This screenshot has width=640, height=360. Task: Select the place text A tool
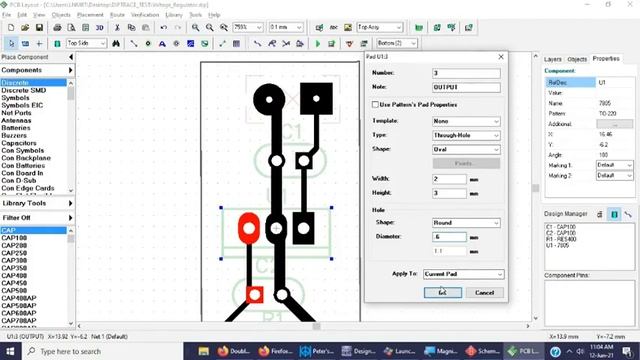click(x=162, y=43)
